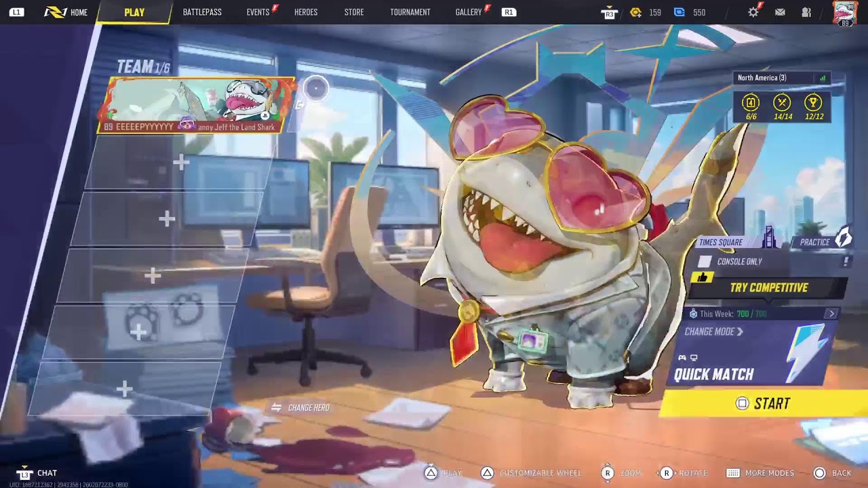Click the leave-team icon beside player card

tap(300, 104)
